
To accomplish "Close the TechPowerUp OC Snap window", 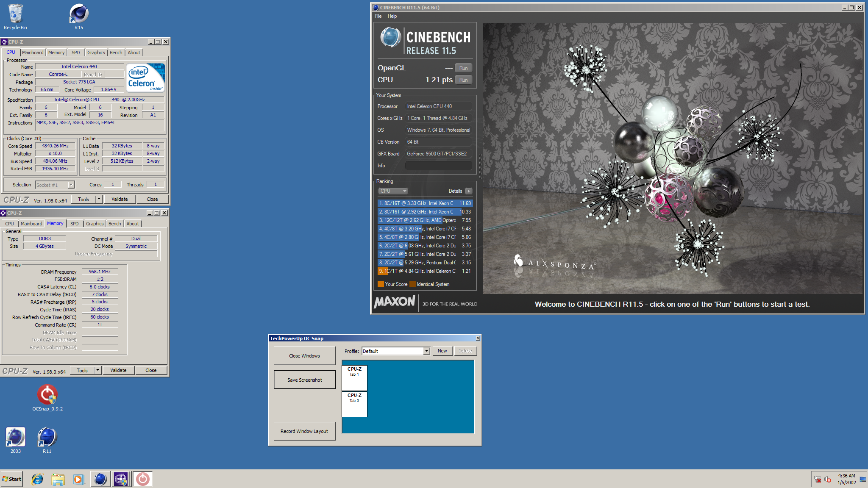I will pos(478,338).
